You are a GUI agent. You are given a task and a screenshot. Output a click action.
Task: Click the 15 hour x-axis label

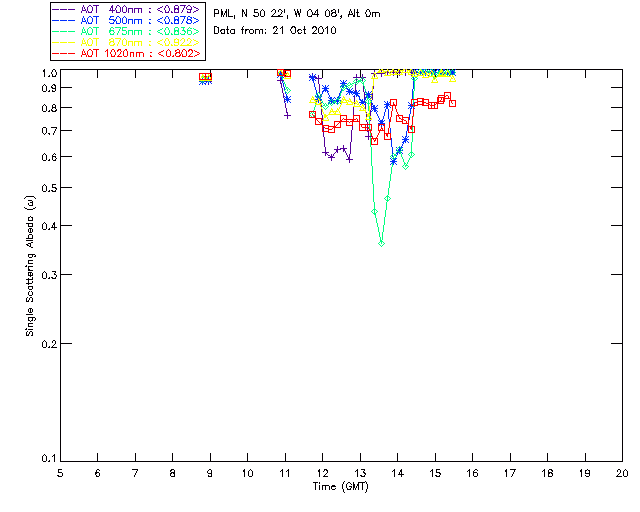pyautogui.click(x=435, y=473)
